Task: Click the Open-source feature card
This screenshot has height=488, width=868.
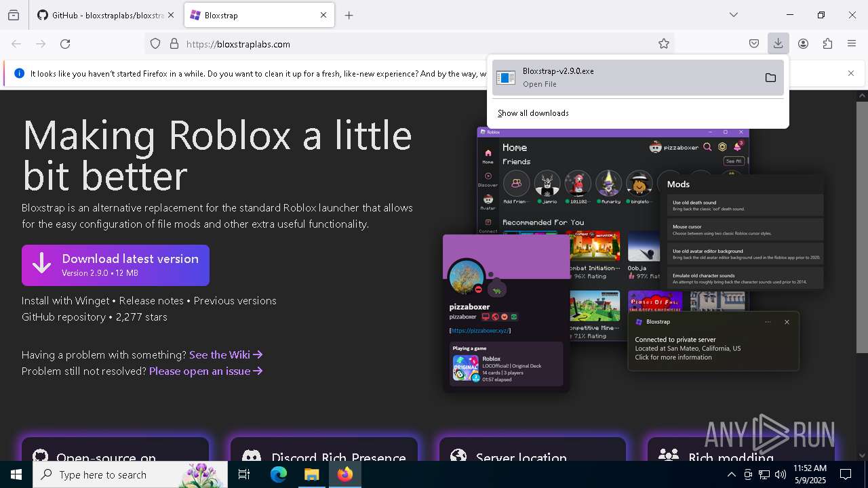Action: point(115,449)
